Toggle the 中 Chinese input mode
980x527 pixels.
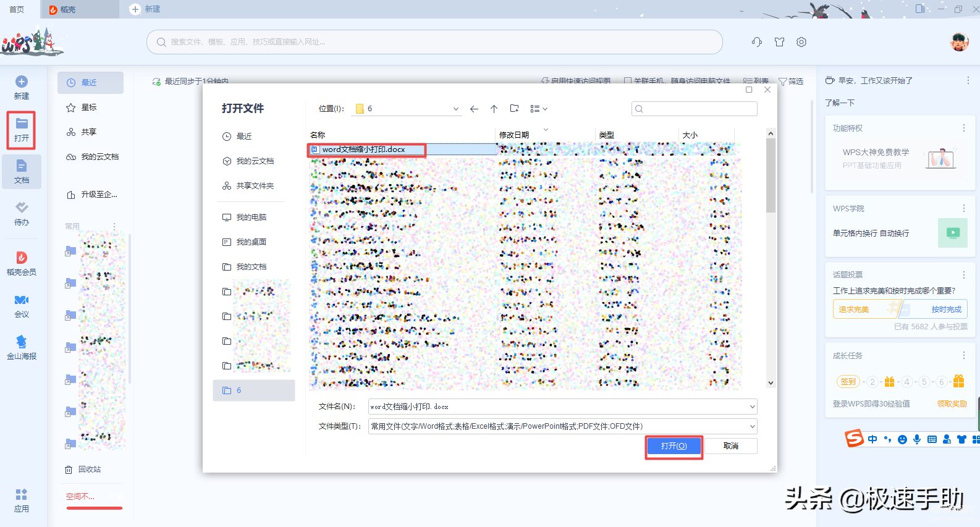tap(872, 439)
